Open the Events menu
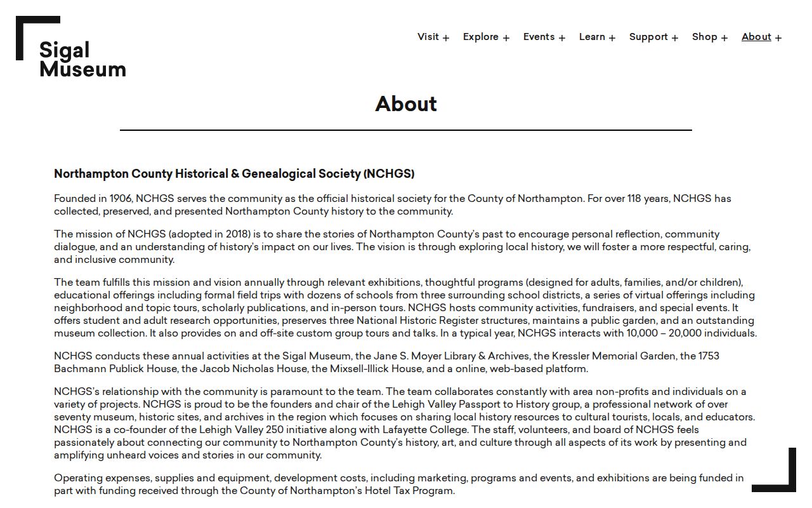 point(539,37)
